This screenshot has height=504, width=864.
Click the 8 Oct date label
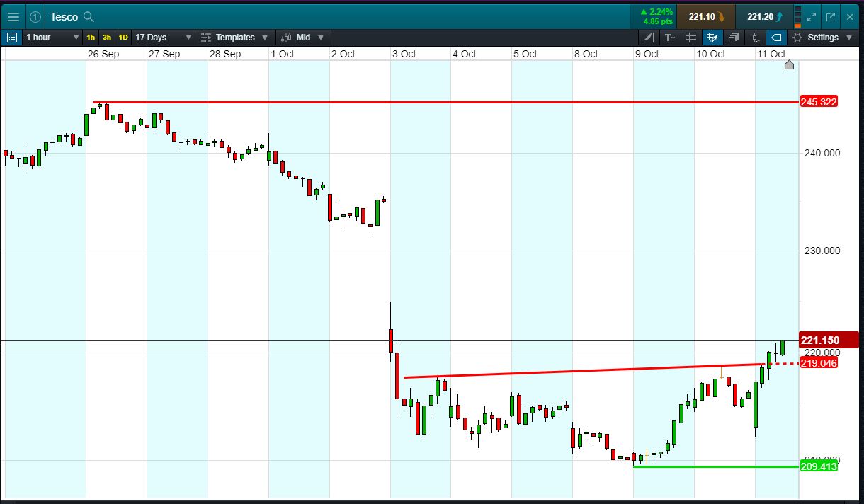[x=586, y=54]
